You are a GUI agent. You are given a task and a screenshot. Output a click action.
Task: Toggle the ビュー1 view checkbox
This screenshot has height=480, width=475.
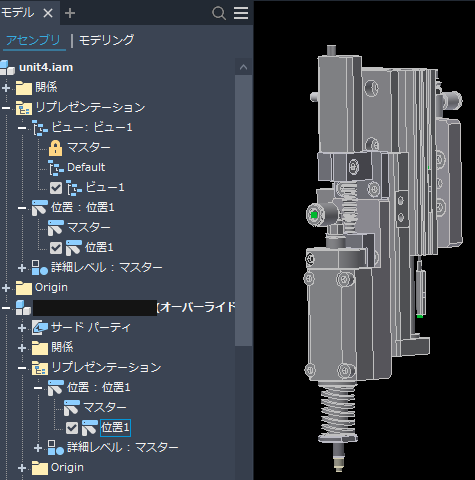click(56, 188)
